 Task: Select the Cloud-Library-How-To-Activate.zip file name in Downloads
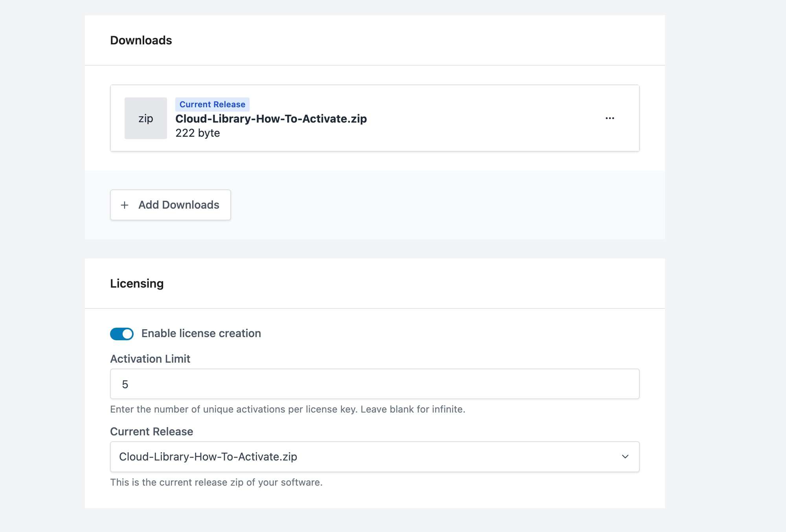click(x=271, y=119)
